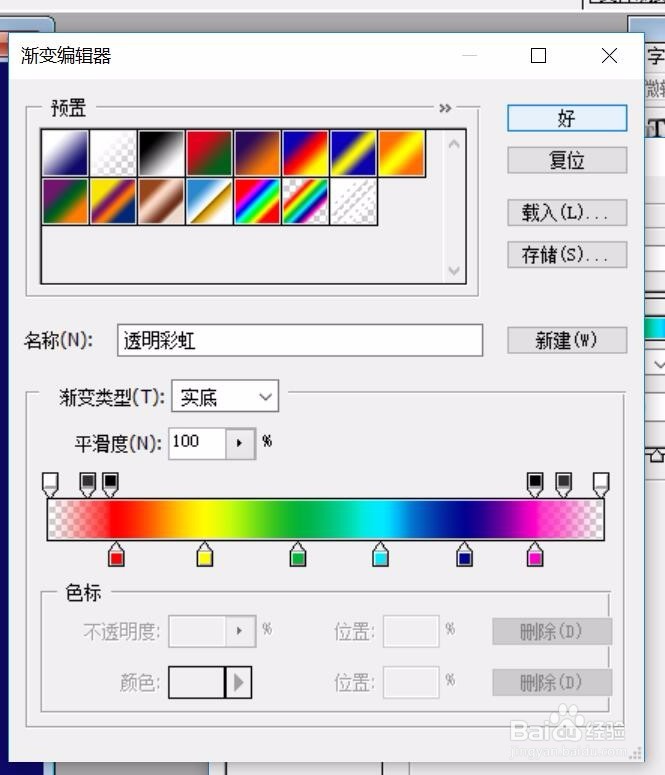Image resolution: width=665 pixels, height=775 pixels.
Task: Pick the copper gradient preset
Action: 161,202
